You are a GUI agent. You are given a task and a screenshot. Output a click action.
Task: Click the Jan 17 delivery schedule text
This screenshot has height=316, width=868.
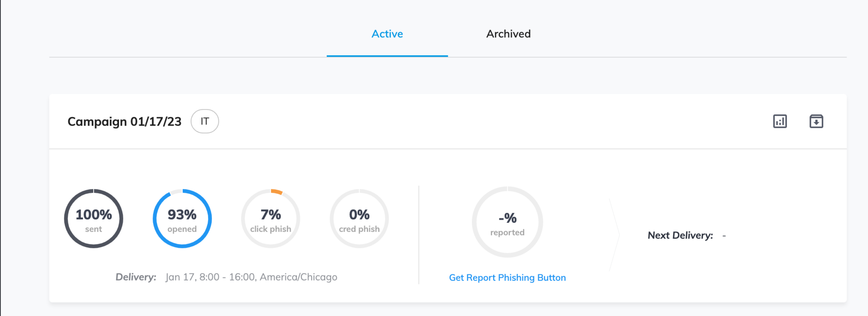(251, 277)
